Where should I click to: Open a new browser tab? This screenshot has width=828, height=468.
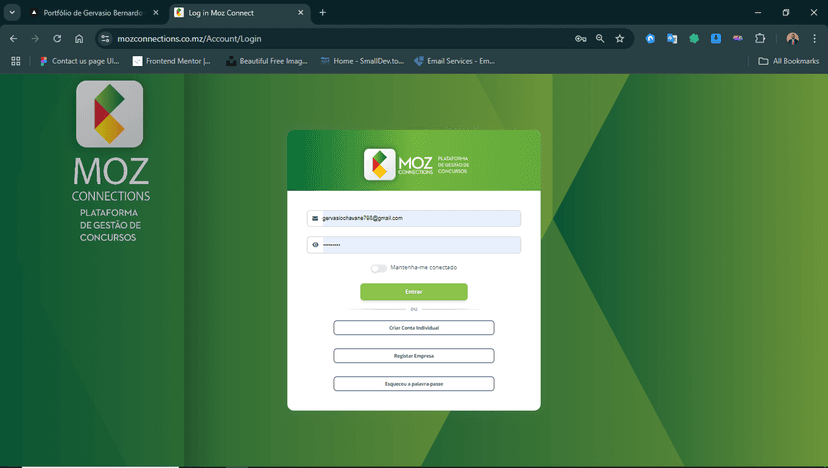[x=323, y=13]
